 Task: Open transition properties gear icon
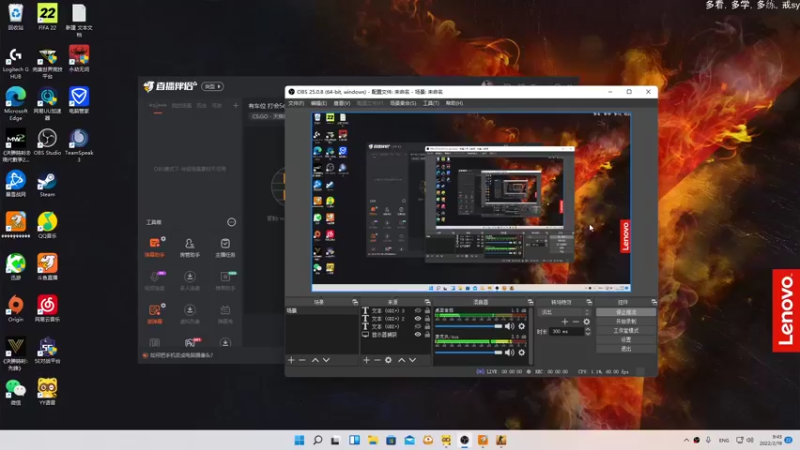point(587,322)
